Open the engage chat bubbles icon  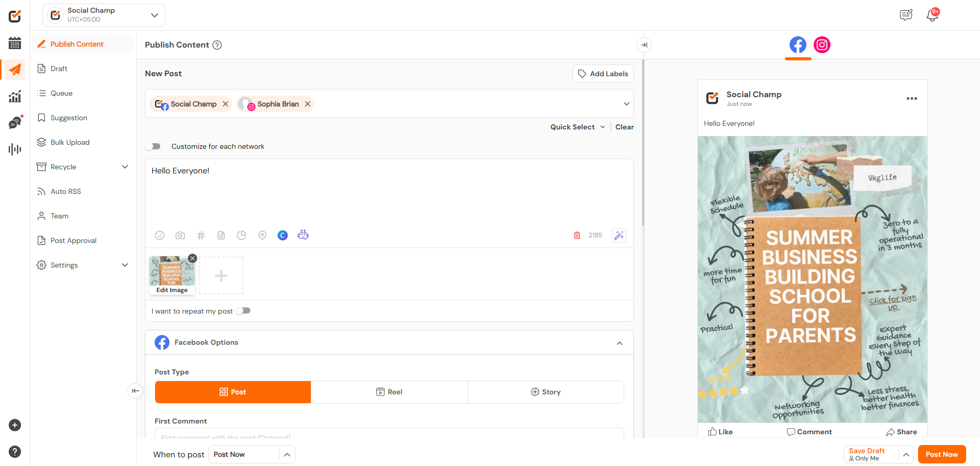(x=15, y=122)
